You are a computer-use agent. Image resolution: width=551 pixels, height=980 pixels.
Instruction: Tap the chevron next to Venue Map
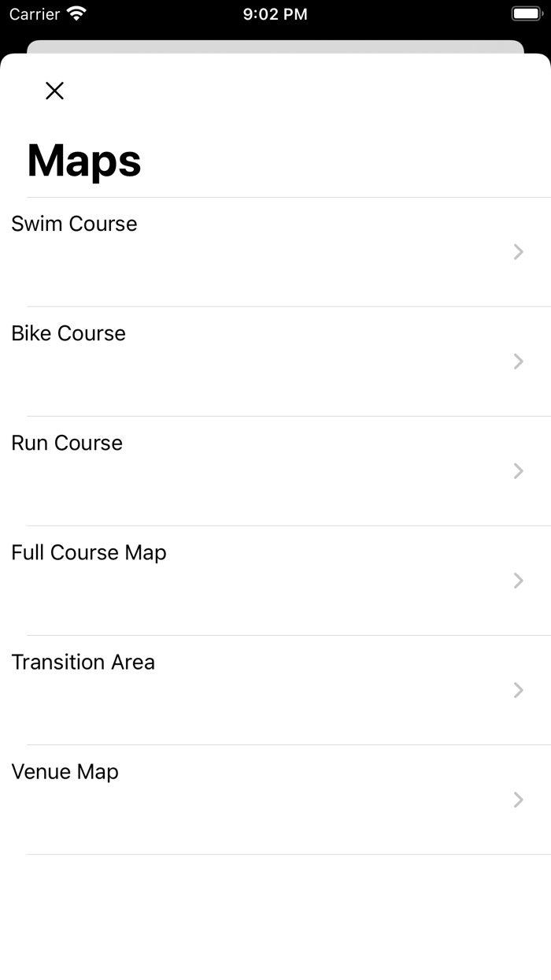[x=518, y=800]
